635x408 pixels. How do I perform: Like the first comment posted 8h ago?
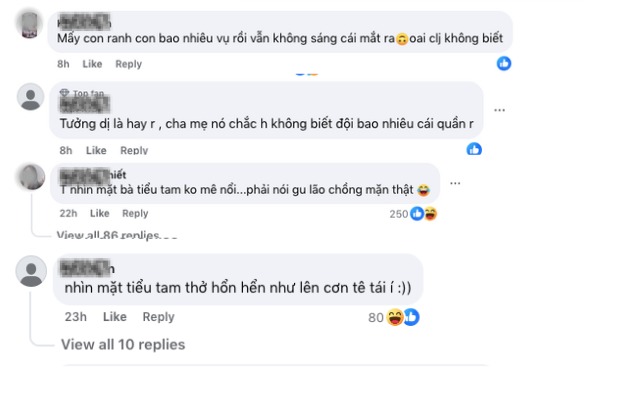pos(92,64)
